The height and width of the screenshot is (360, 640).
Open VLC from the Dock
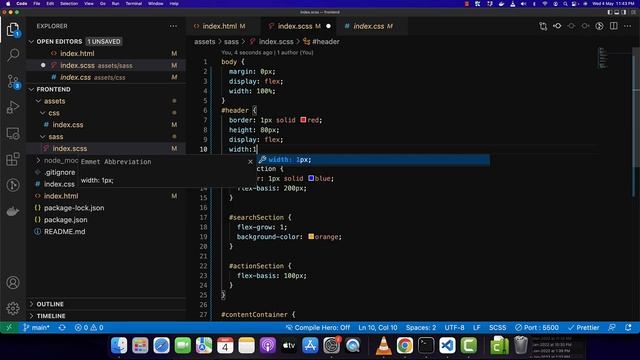pos(383,346)
